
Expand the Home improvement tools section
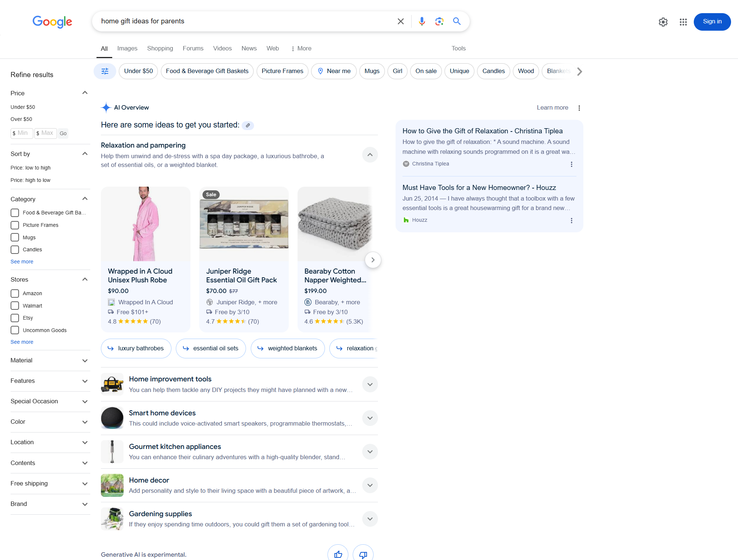(370, 384)
